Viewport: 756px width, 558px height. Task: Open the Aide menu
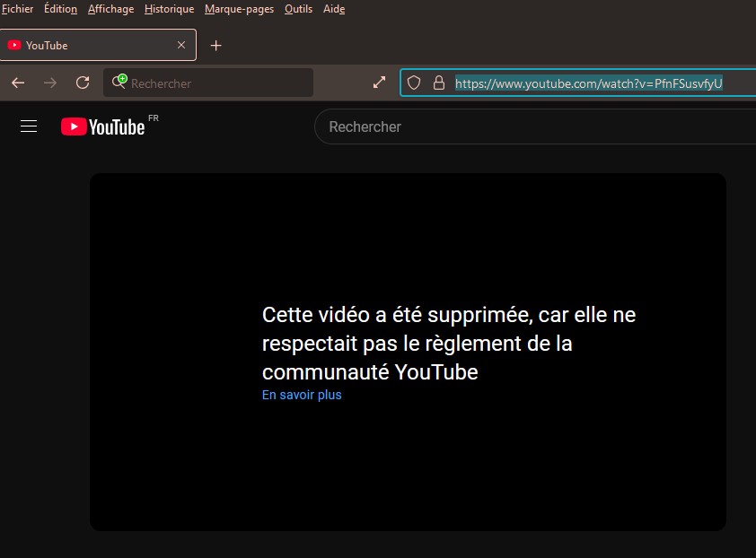[334, 9]
